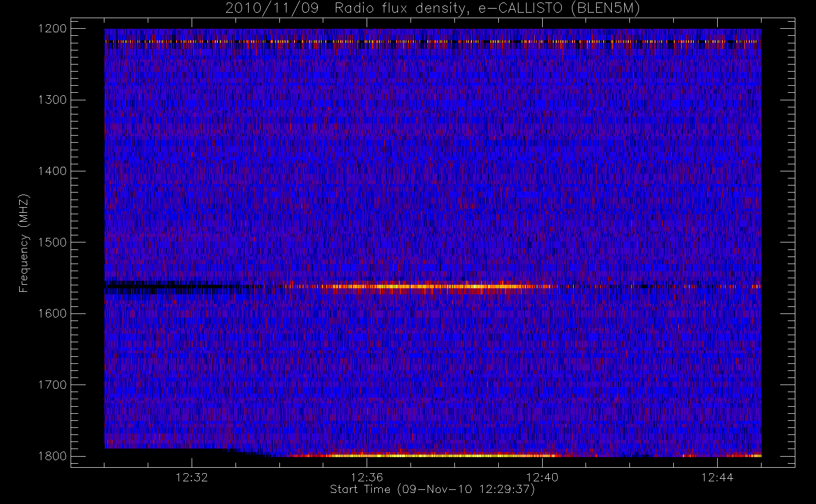Click the 1700 frequency axis label

tap(52, 385)
